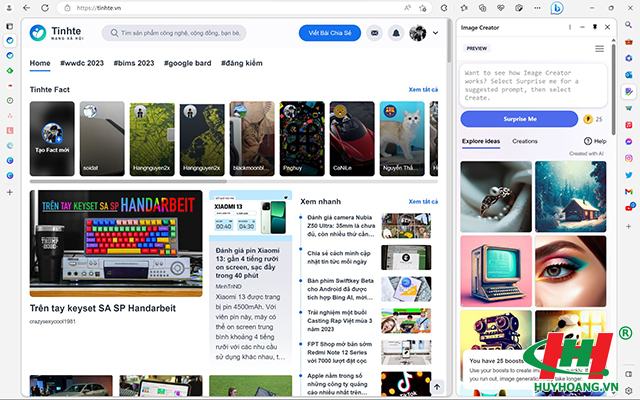The image size is (640, 400).
Task: Select the Image Creator sidebar icon
Action: tap(629, 91)
